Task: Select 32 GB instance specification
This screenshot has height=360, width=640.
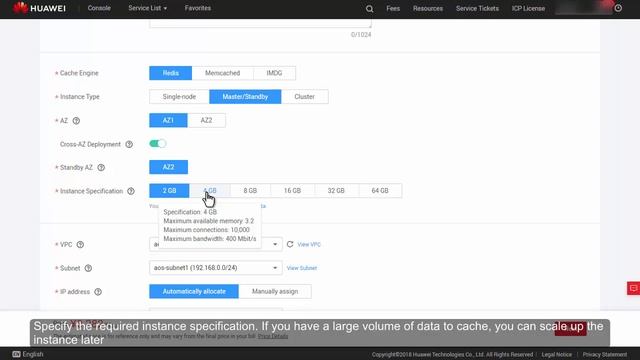Action: point(336,191)
